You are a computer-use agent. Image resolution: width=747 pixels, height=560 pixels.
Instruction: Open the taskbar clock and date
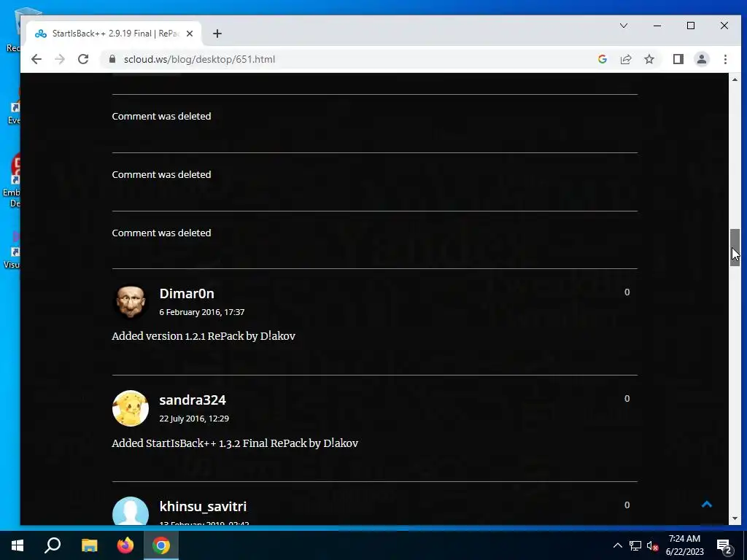[x=684, y=545]
